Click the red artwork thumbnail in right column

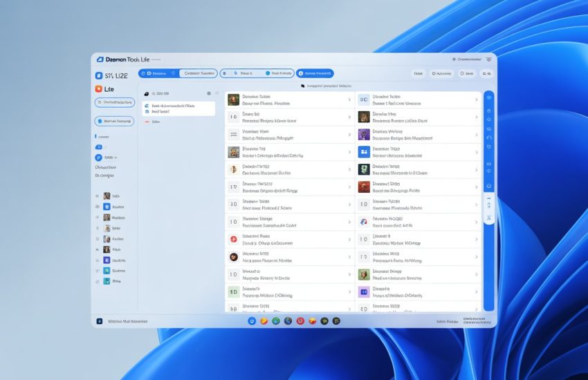point(364,187)
